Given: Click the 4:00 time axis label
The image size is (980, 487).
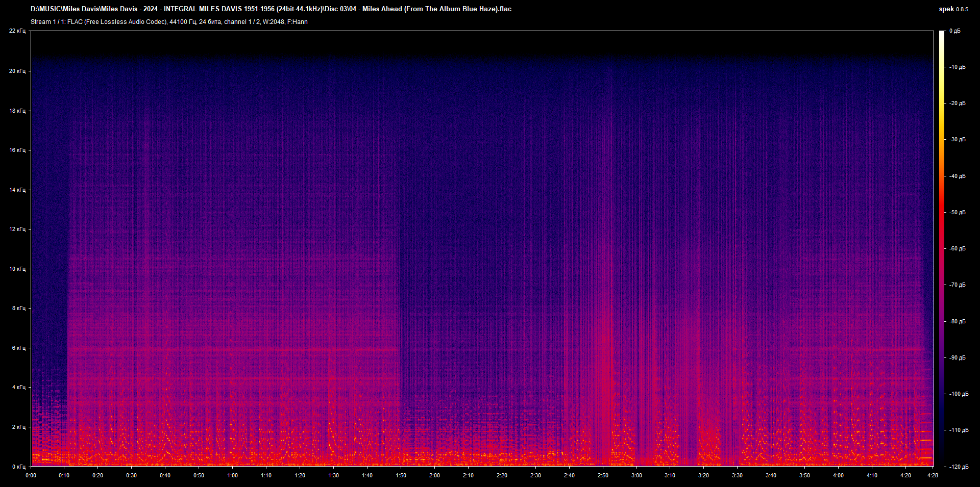Looking at the screenshot, I should coord(838,475).
